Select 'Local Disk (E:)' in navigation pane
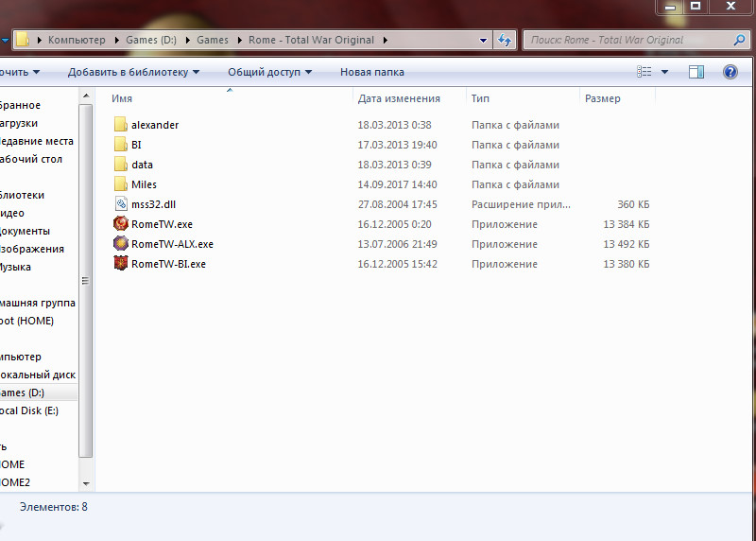The image size is (756, 541). (28, 410)
